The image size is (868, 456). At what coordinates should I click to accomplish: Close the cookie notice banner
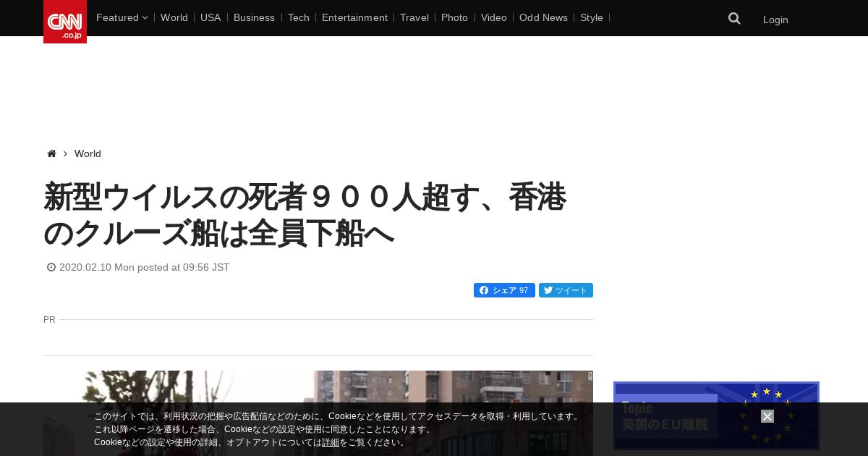[767, 416]
